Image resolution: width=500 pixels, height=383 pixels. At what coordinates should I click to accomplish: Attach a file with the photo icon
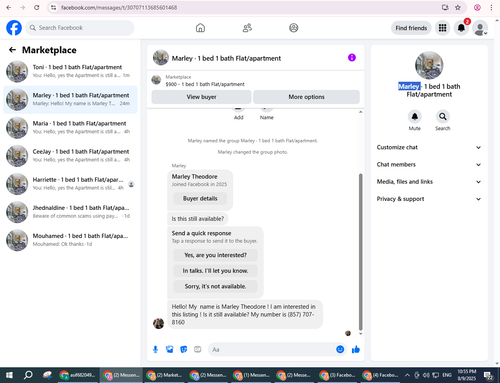pos(170,349)
